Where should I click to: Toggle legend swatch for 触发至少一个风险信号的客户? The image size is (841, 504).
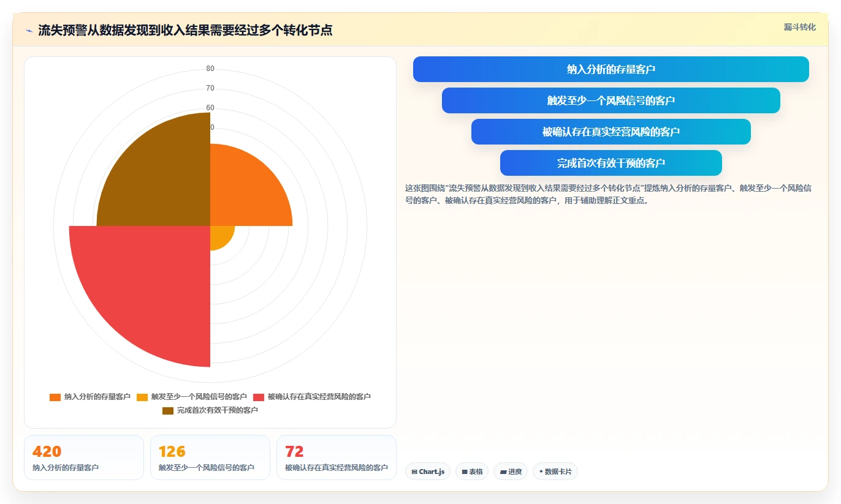click(x=142, y=397)
